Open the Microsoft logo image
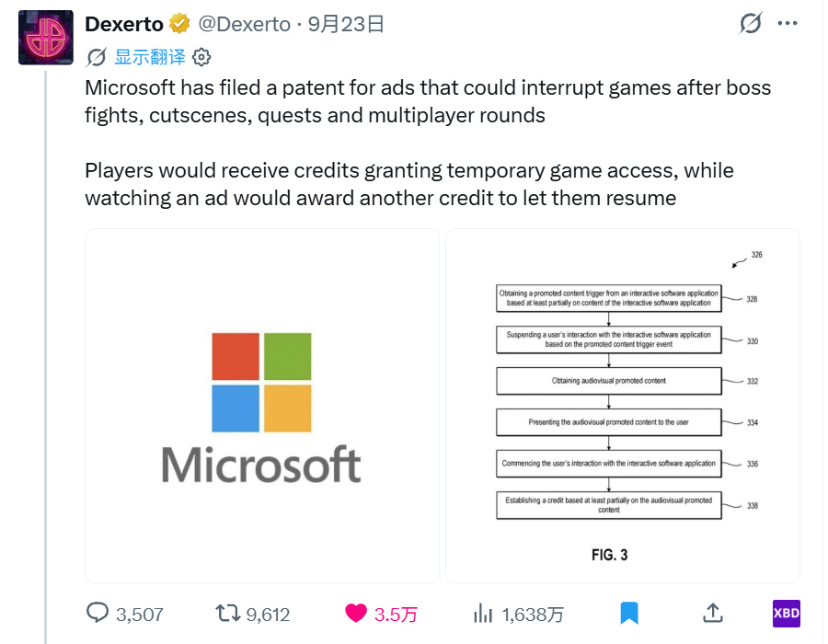 [x=262, y=406]
